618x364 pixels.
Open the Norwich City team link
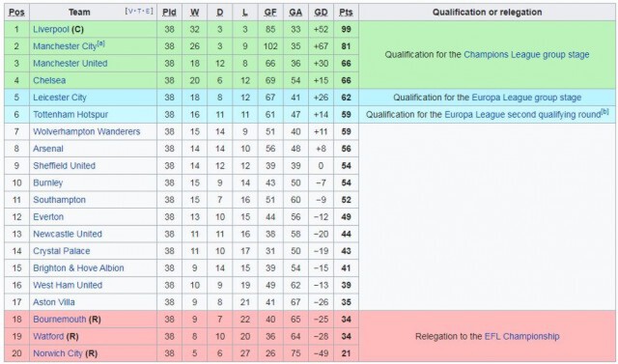pyautogui.click(x=58, y=353)
